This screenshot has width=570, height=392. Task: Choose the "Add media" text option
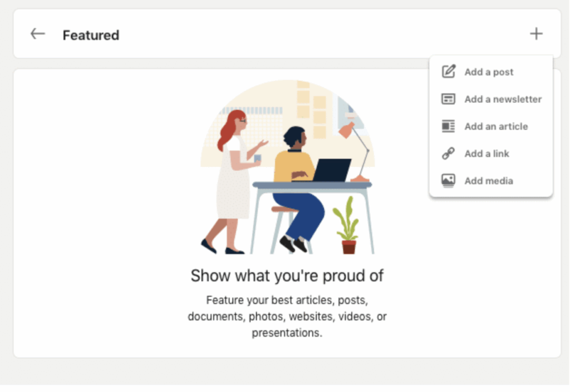tap(489, 181)
